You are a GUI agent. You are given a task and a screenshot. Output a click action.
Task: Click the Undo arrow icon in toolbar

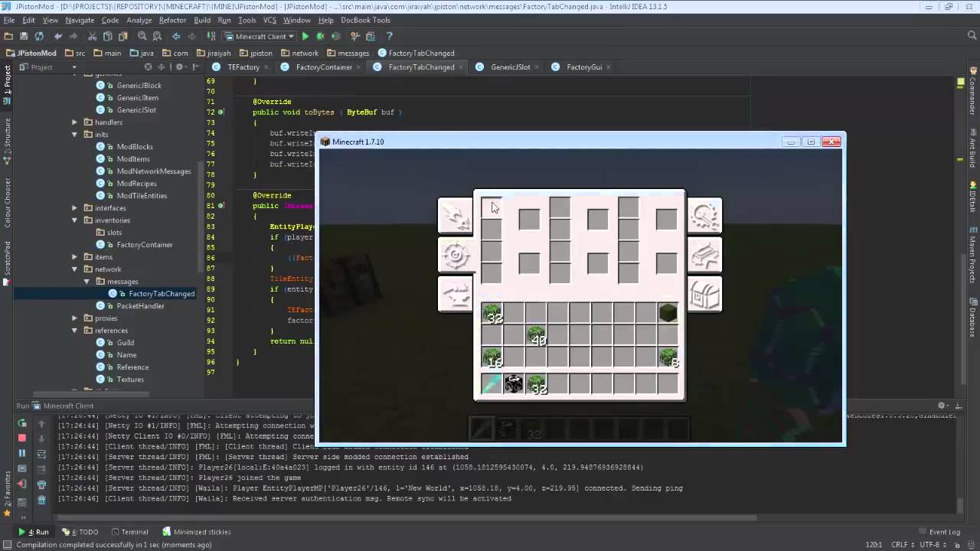tap(58, 36)
